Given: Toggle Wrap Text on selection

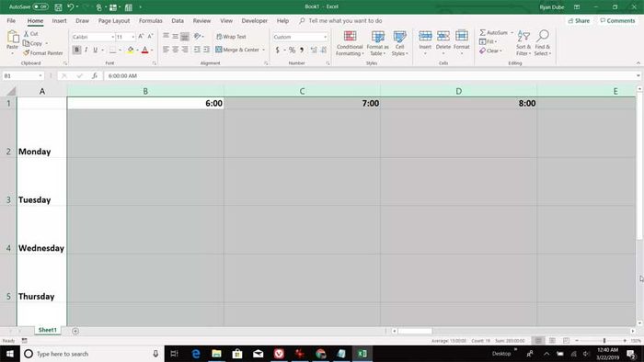Looking at the screenshot, I should 231,37.
